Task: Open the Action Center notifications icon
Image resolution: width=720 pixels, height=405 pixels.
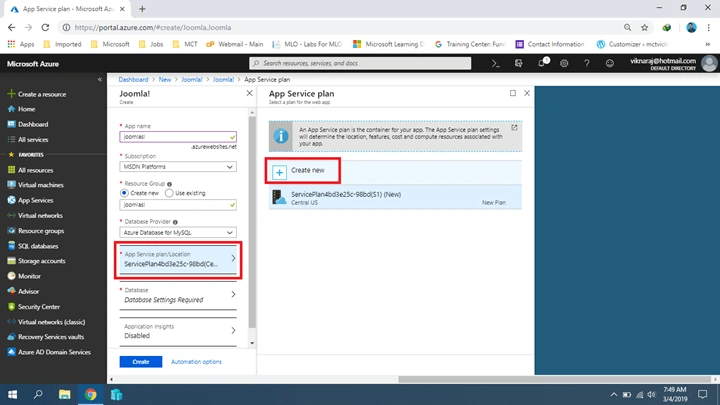Action: pos(702,394)
